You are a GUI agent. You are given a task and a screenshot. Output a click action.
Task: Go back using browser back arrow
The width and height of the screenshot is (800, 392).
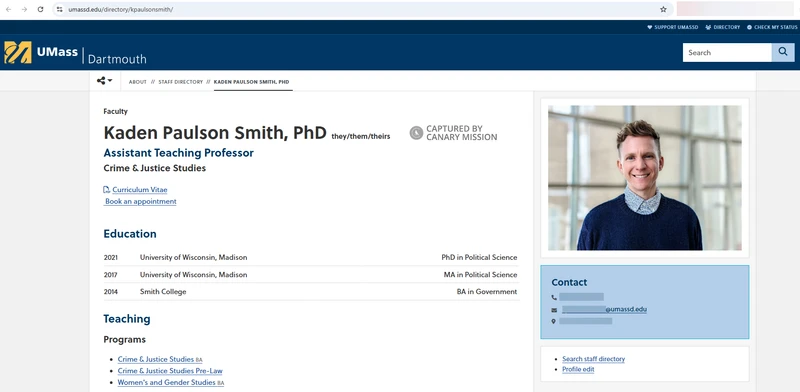tap(8, 9)
